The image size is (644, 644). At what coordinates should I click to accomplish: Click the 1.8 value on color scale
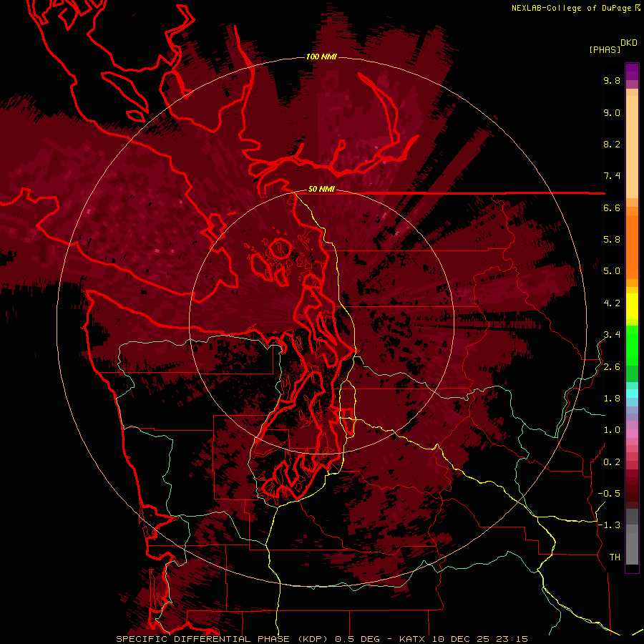pos(612,399)
